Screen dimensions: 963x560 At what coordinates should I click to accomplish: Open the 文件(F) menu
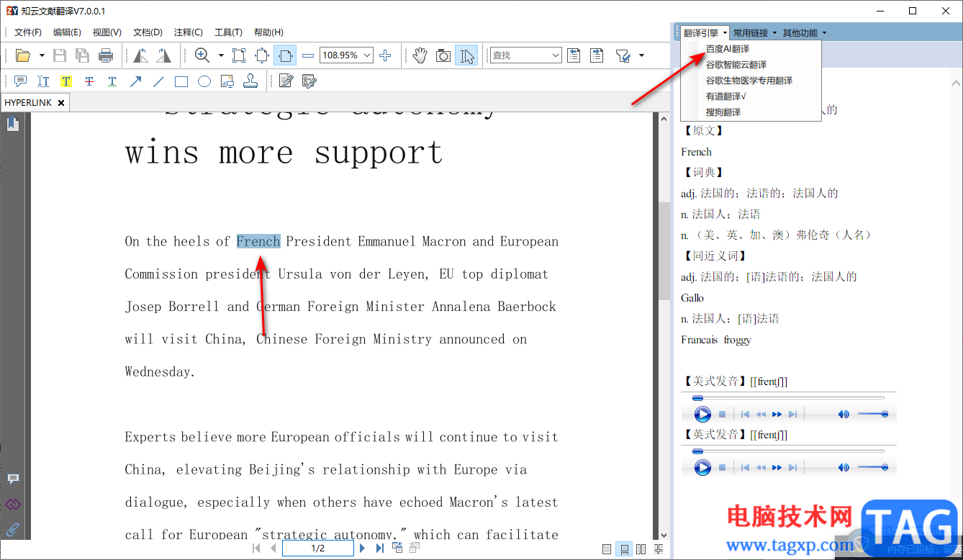(28, 32)
